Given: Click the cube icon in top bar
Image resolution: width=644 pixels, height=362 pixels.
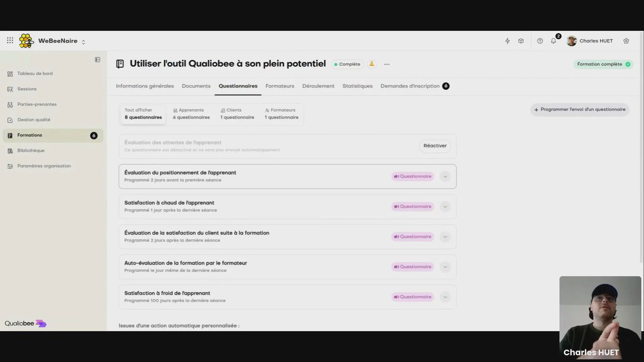Looking at the screenshot, I should point(521,41).
